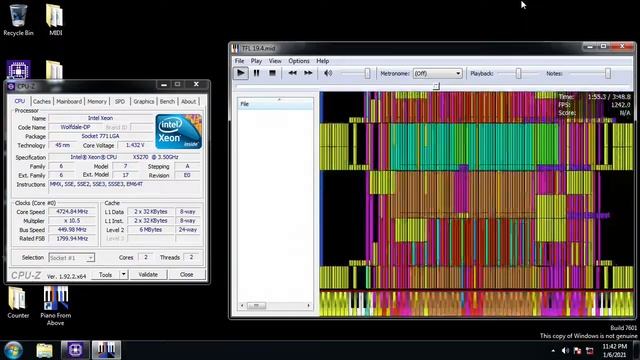
Task: Select the Piano From Above desktop shortcut
Action: pos(56,306)
